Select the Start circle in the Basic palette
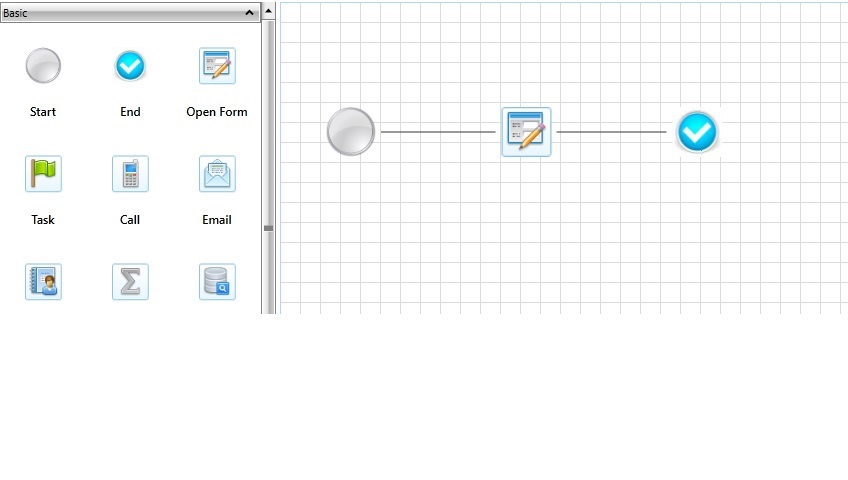This screenshot has height=480, width=848. pyautogui.click(x=43, y=66)
